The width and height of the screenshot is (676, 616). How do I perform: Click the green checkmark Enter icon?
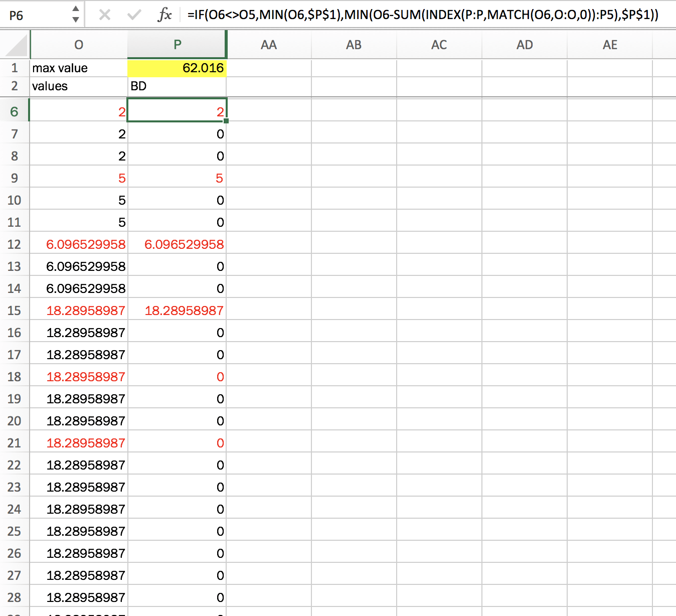(134, 15)
